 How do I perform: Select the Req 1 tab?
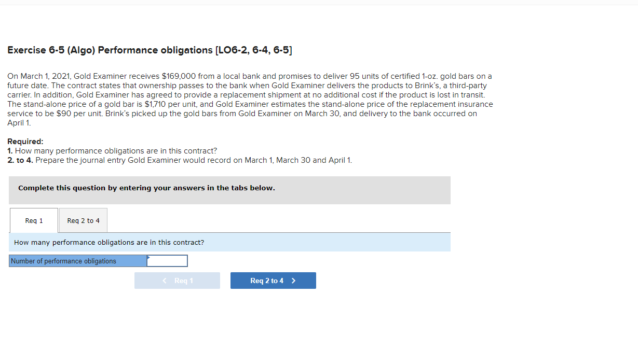tap(33, 220)
